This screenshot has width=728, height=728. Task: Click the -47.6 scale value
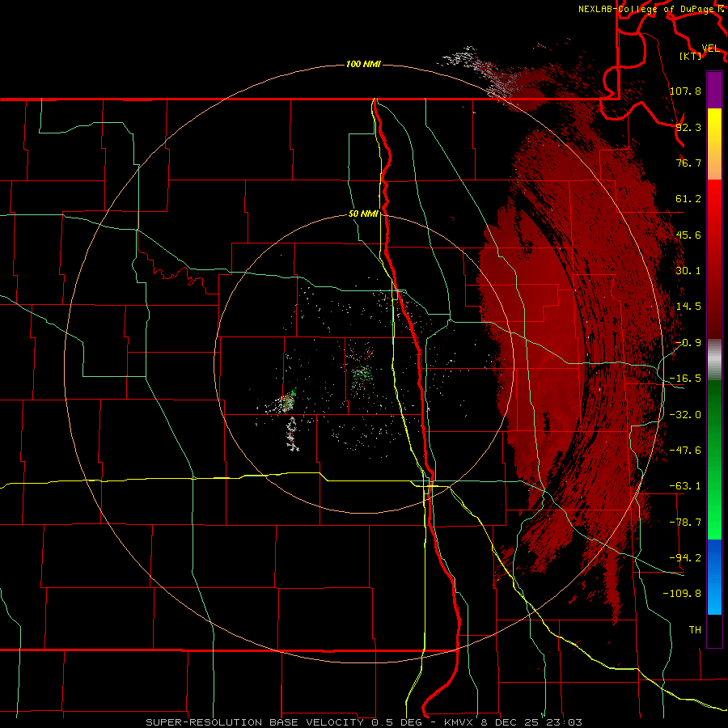pos(685,451)
